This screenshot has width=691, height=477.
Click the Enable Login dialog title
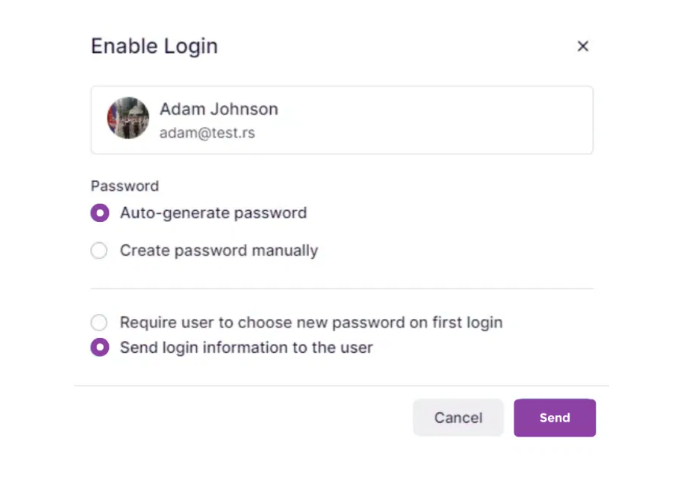[x=154, y=46]
